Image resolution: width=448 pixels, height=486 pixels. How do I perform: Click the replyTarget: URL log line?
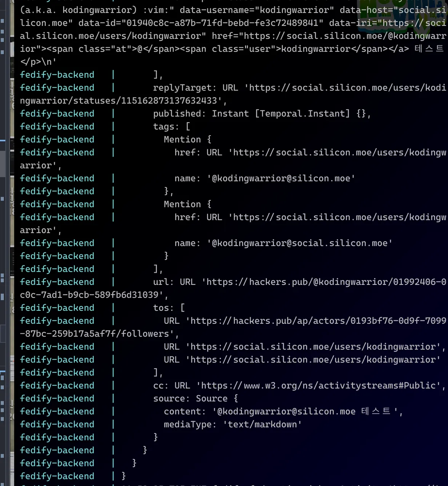[299, 88]
